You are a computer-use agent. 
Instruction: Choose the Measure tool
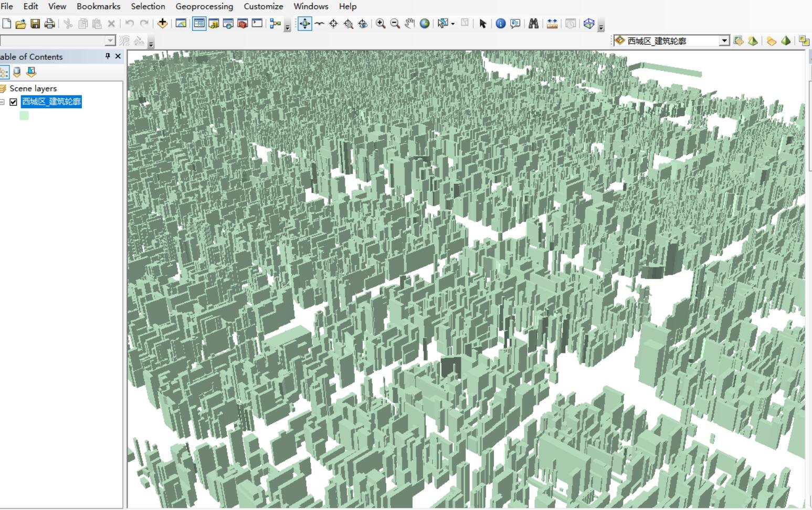click(552, 24)
